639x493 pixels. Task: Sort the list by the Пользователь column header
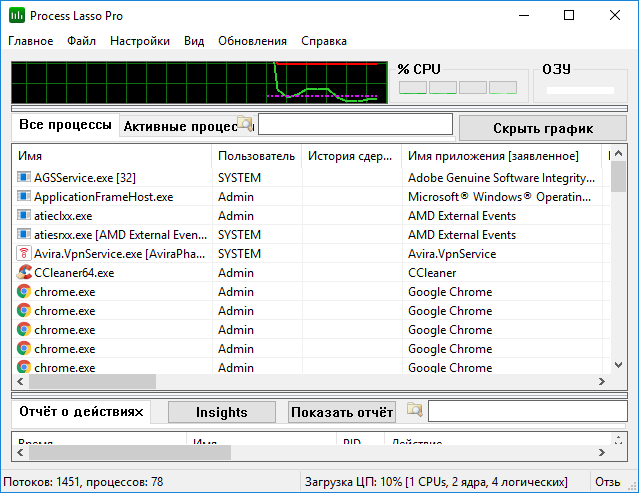coord(256,156)
